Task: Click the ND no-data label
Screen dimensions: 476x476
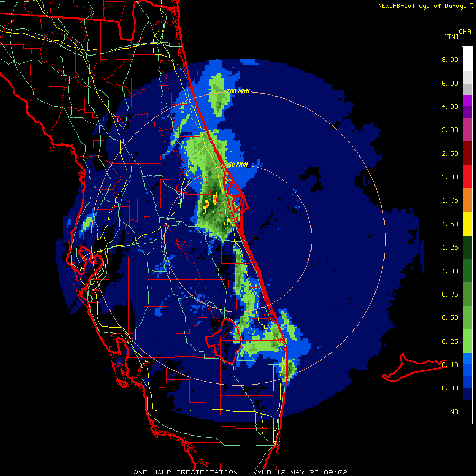Action: [454, 412]
